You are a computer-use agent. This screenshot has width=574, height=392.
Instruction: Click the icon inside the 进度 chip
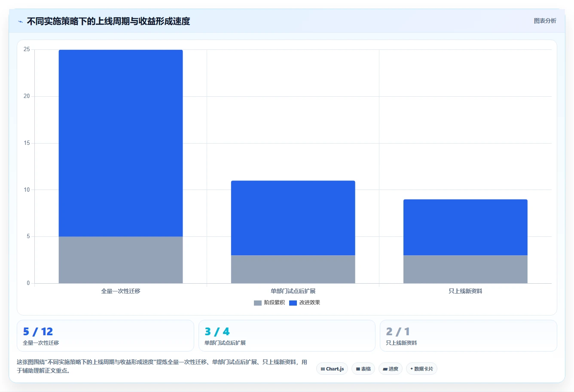[385, 369]
